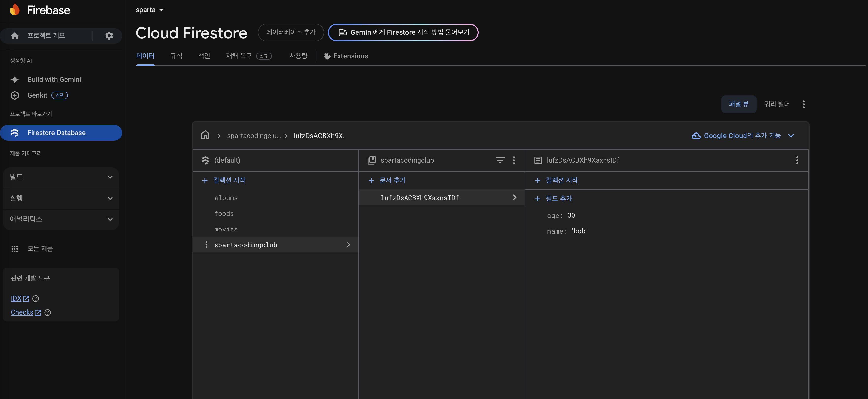The image size is (868, 399).
Task: Open the sparta project dropdown
Action: coord(150,10)
